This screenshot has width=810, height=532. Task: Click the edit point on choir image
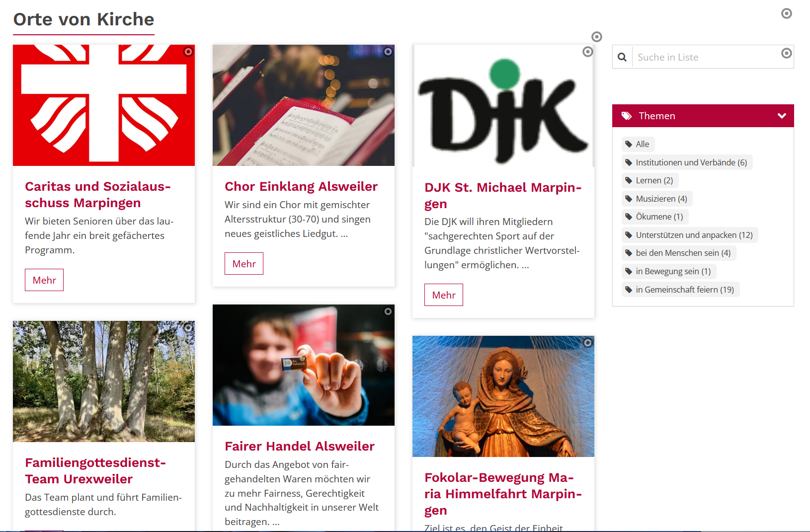[x=388, y=52]
